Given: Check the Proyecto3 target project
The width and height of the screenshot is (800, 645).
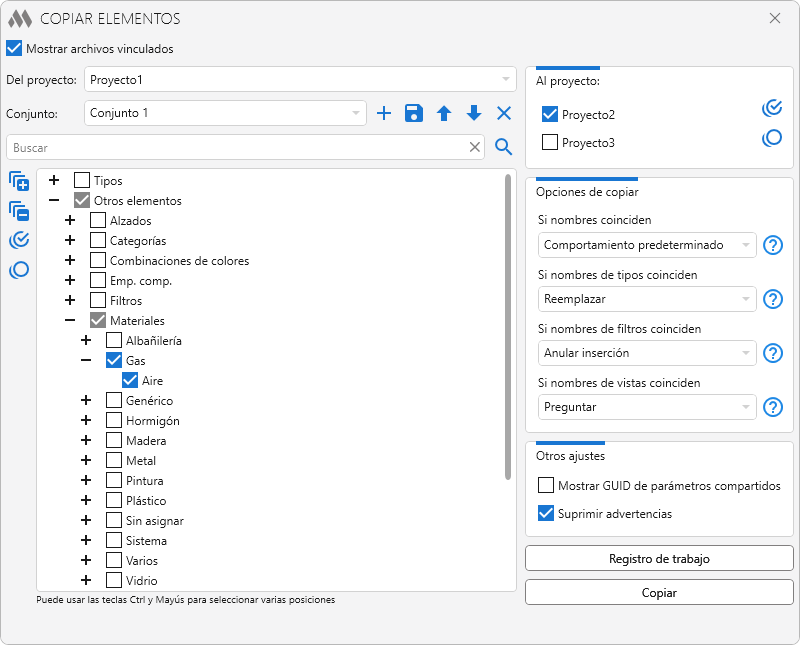Looking at the screenshot, I should click(549, 142).
